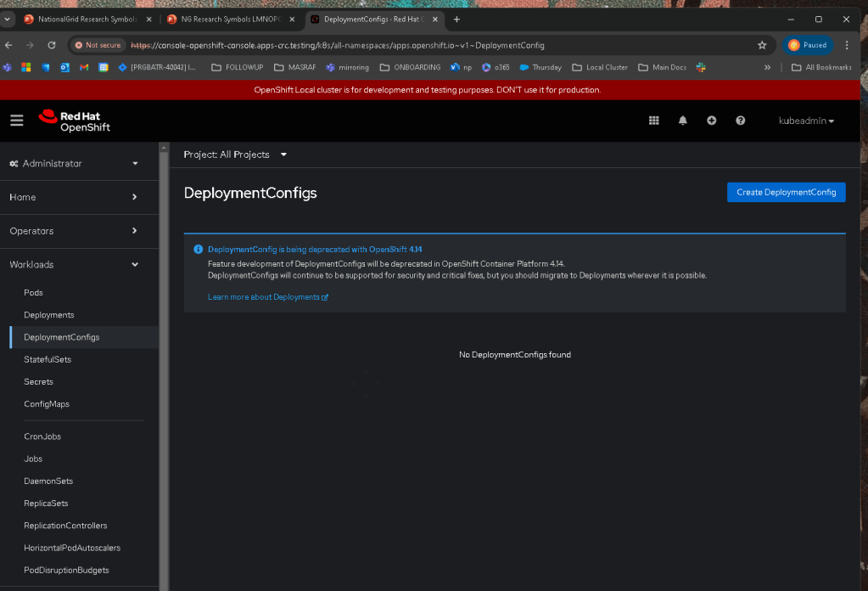This screenshot has width=868, height=591.
Task: Expand the Home navigation section
Action: click(74, 197)
